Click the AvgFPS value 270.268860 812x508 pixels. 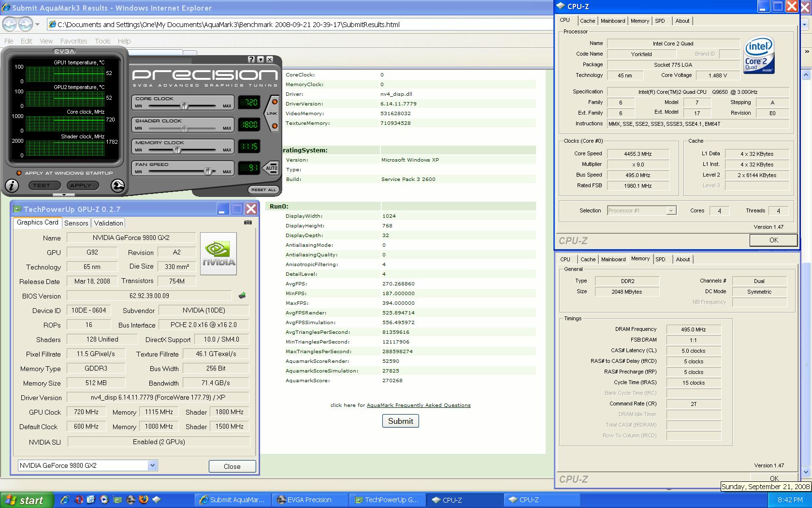[x=398, y=284]
